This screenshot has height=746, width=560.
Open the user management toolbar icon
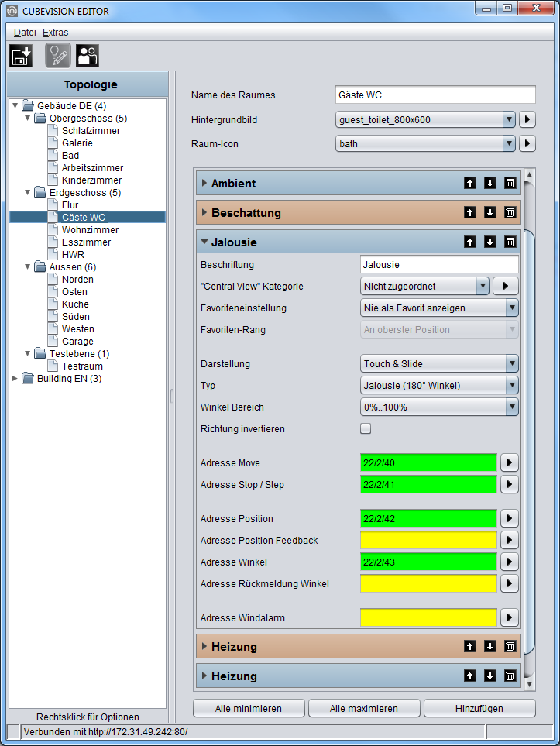point(88,56)
